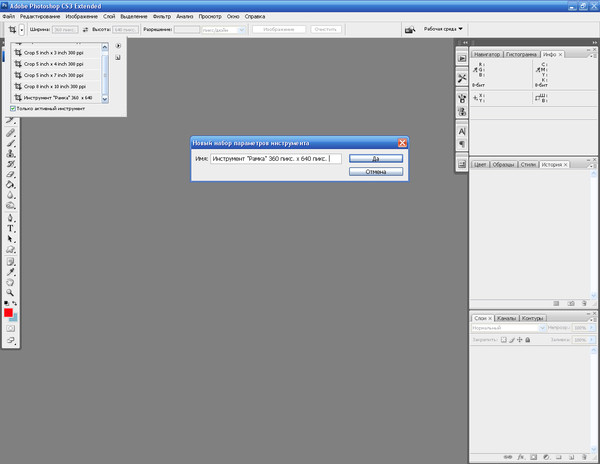Select the Custom Shape tool
Screen dimensions: 600x464
10,249
